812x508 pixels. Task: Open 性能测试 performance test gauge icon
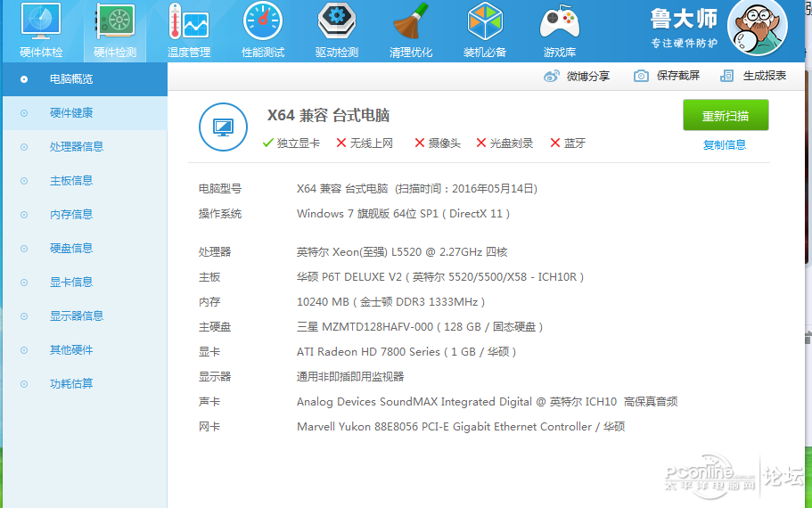click(263, 21)
